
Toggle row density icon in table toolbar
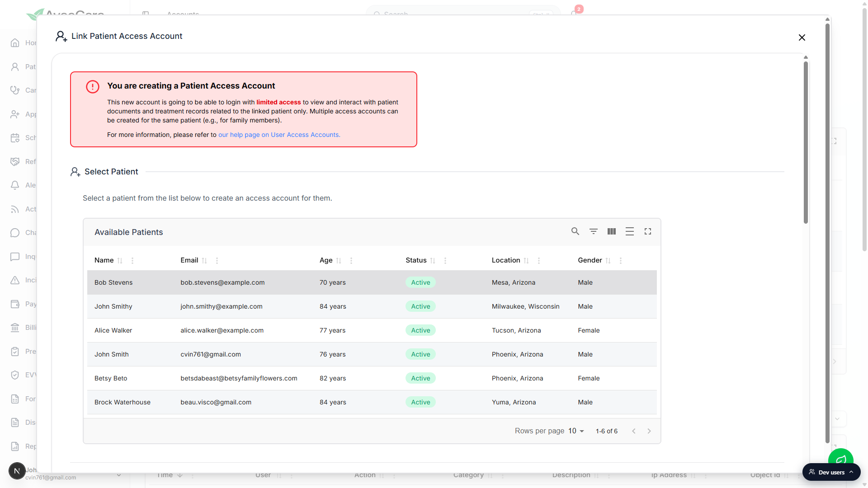pos(629,231)
